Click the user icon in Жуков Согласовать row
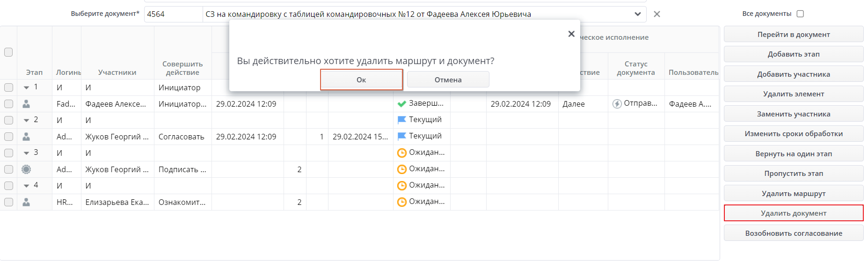The height and width of the screenshot is (269, 868). (26, 137)
